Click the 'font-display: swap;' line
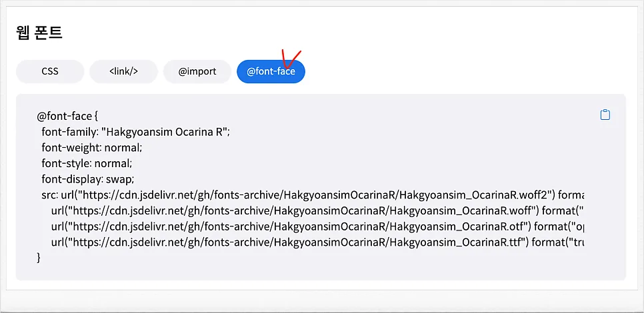 [x=88, y=179]
